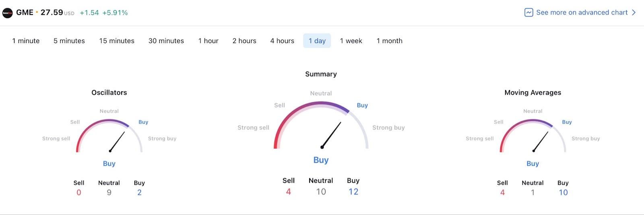Pick the 2 hours timeframe
This screenshot has width=644, height=215.
(x=244, y=41)
